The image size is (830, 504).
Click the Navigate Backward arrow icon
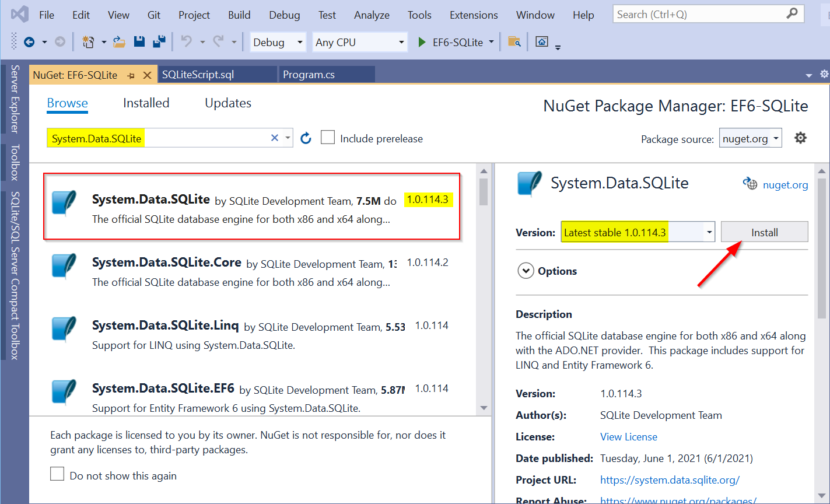[x=29, y=41]
